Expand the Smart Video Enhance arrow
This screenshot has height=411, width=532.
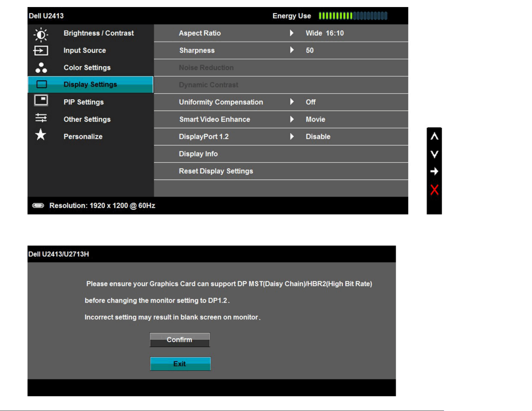pyautogui.click(x=292, y=119)
